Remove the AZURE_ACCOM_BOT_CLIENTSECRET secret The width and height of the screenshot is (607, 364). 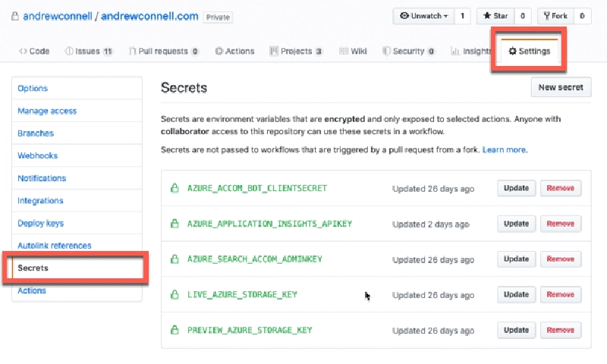click(561, 188)
